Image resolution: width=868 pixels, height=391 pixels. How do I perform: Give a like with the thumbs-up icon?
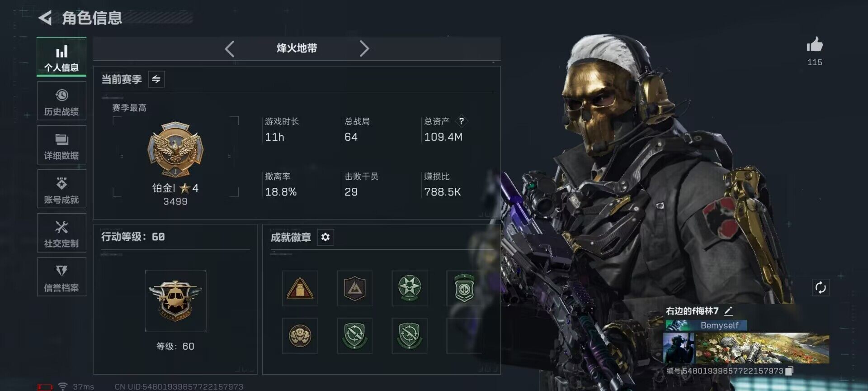(x=815, y=45)
